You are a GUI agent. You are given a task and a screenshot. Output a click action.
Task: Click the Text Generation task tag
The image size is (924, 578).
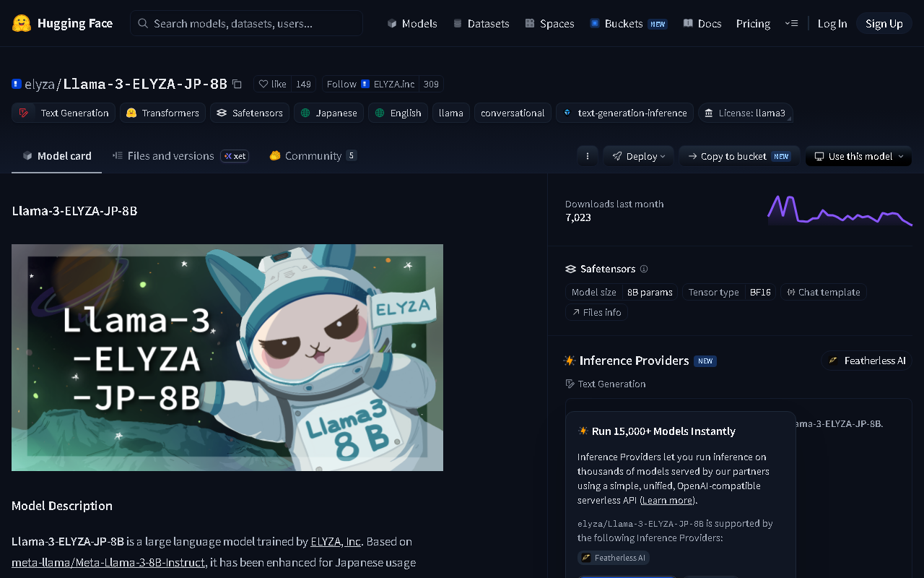[x=64, y=113]
